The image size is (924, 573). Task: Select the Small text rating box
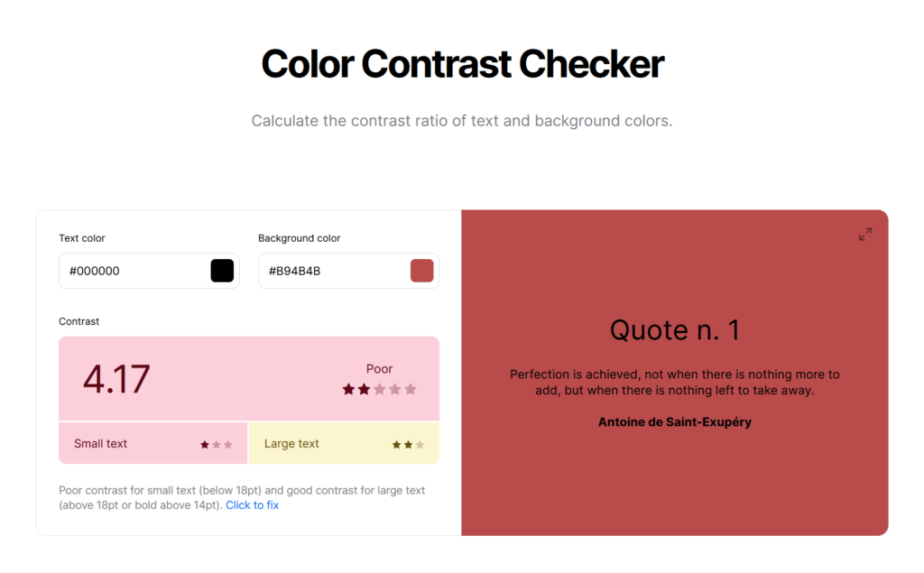pyautogui.click(x=152, y=443)
